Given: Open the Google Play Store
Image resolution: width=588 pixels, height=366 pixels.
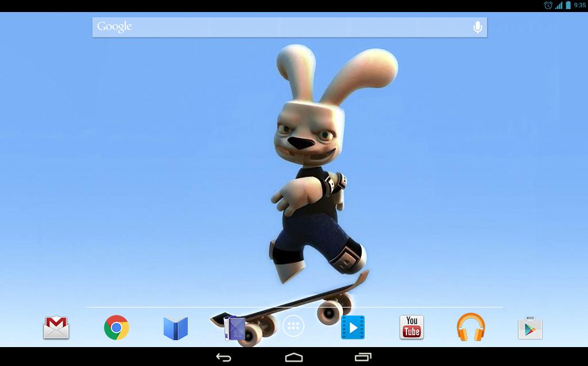Looking at the screenshot, I should tap(530, 328).
